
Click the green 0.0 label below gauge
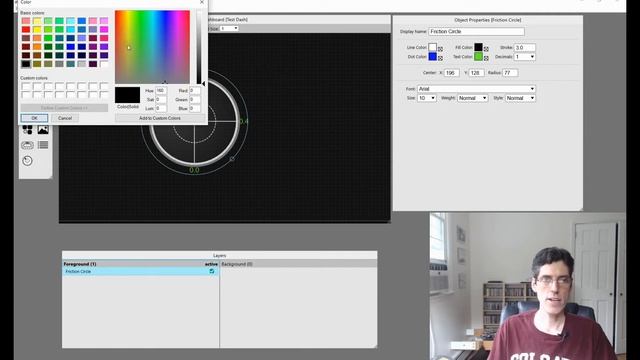(194, 170)
